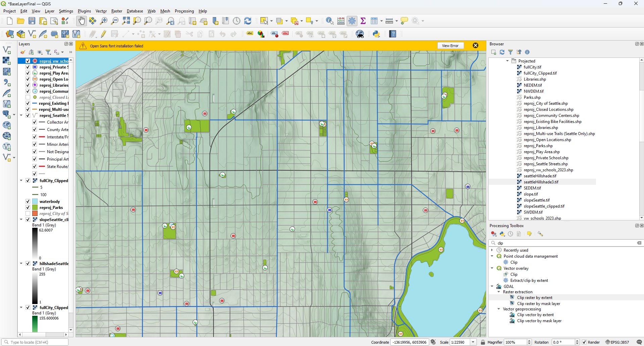
Task: Select Clip raster by mask layer
Action: [538, 304]
